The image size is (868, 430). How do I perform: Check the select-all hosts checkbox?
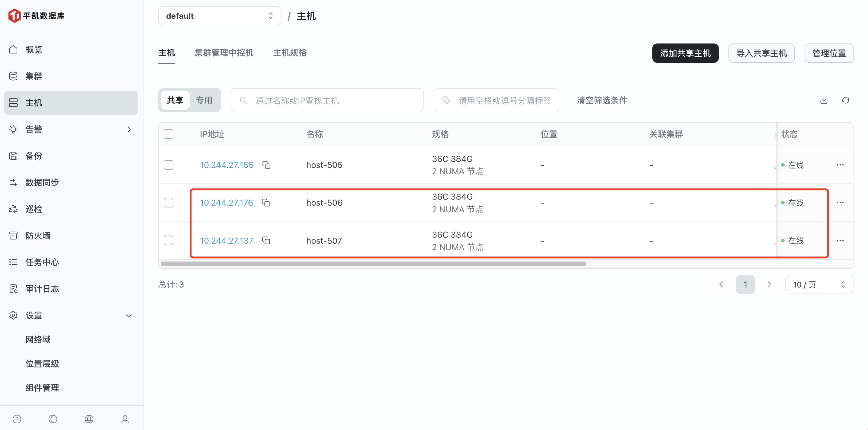pos(169,134)
